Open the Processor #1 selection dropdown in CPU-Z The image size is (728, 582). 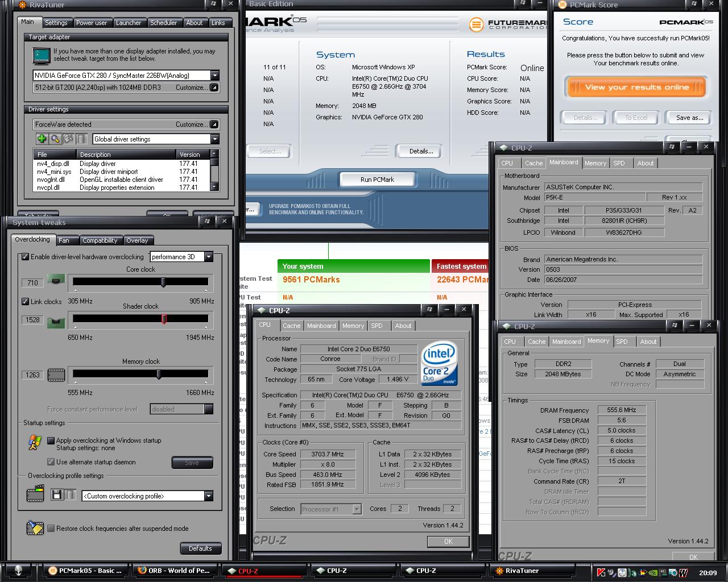pyautogui.click(x=357, y=509)
